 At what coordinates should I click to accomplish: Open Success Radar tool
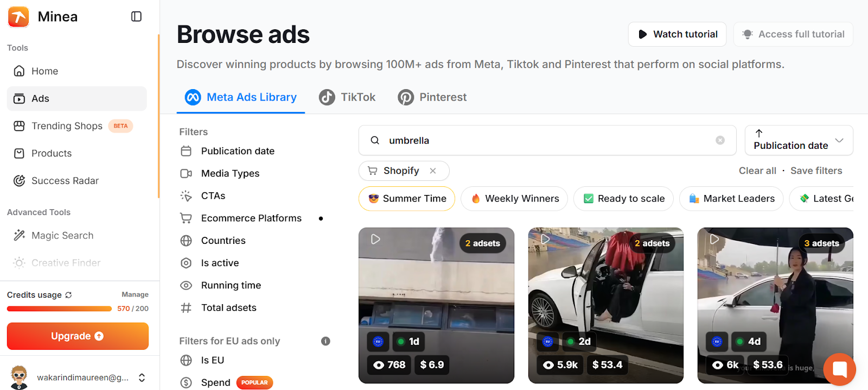coord(77,180)
